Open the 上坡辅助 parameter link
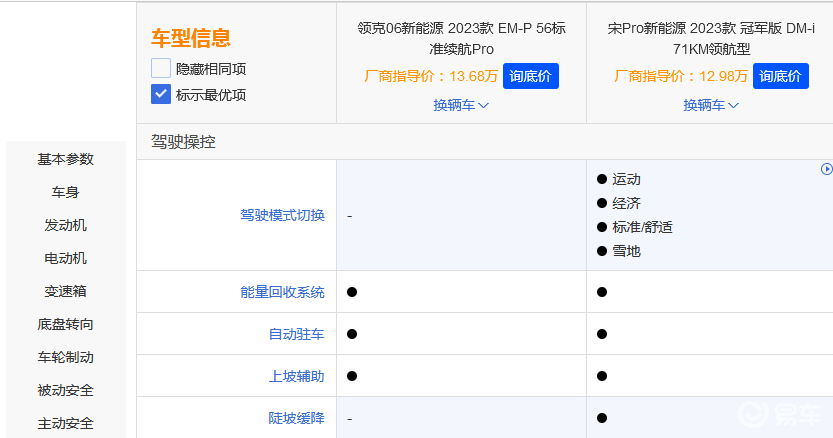The height and width of the screenshot is (438, 833). pos(296,376)
